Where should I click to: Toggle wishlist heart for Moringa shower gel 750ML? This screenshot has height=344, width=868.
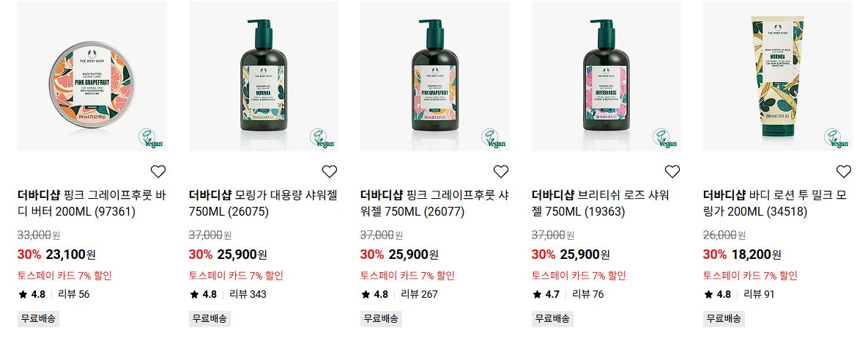[330, 172]
